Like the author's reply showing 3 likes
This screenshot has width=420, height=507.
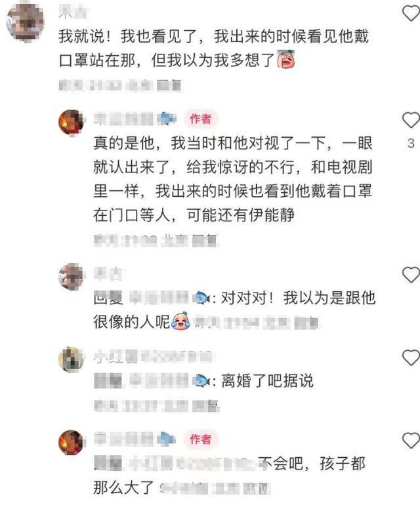411,120
